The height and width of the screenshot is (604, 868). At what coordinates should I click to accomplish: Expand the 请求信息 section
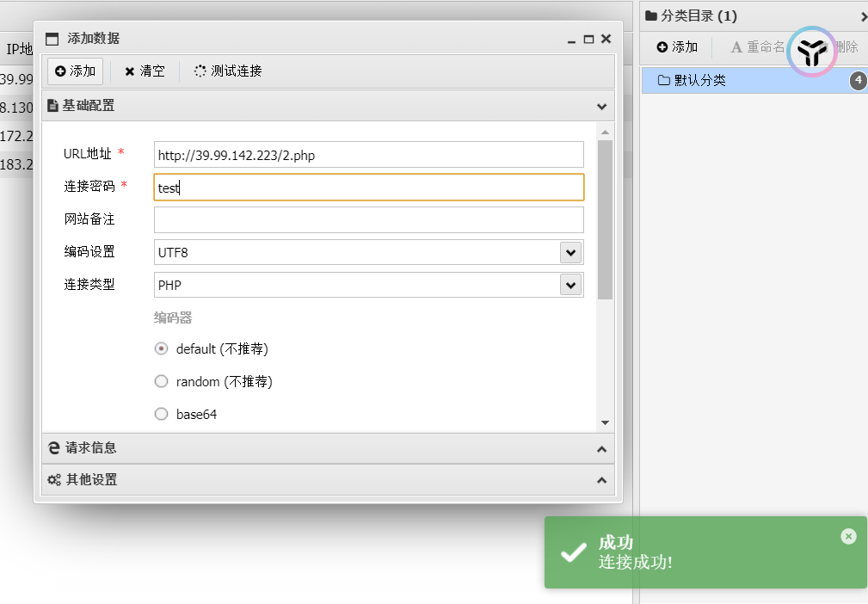pyautogui.click(x=601, y=449)
